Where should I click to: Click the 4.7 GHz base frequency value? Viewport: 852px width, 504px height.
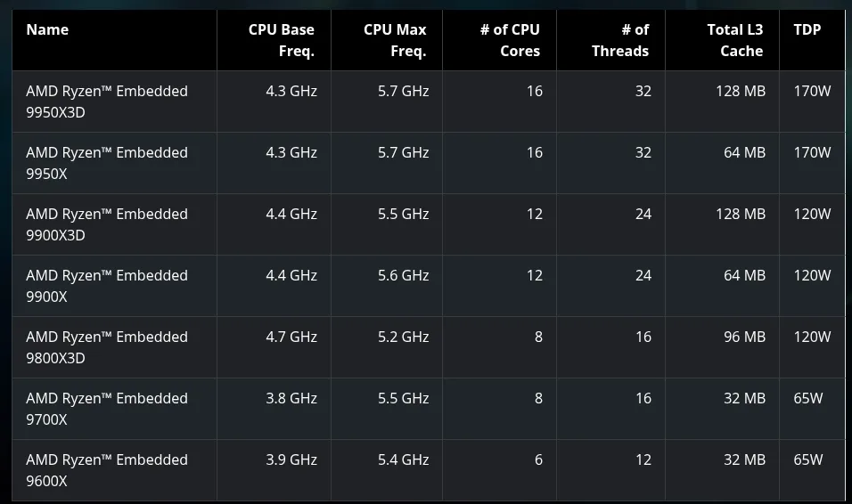click(291, 337)
